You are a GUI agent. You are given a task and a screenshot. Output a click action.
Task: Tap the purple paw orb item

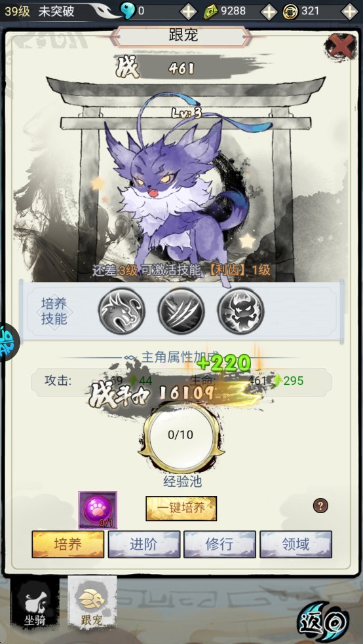point(98,510)
